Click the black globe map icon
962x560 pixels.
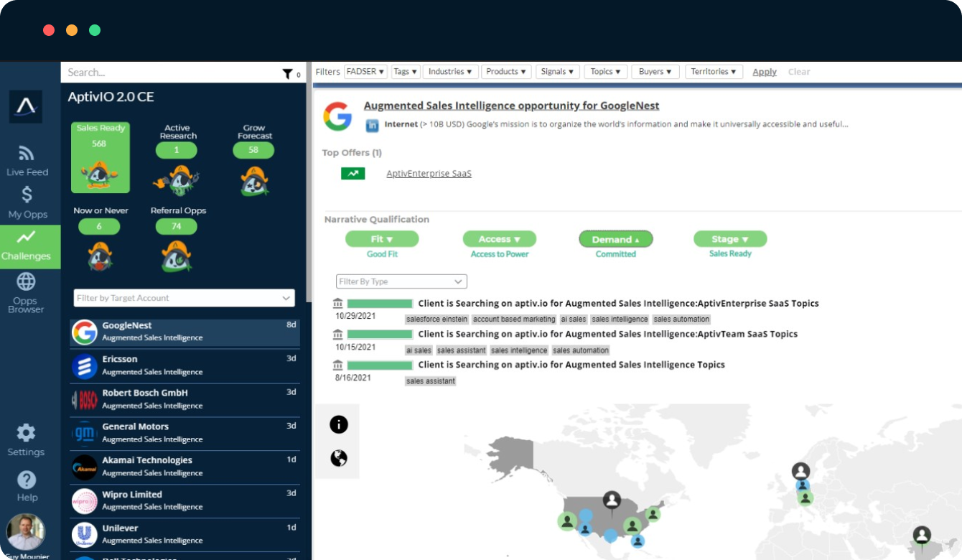(338, 458)
